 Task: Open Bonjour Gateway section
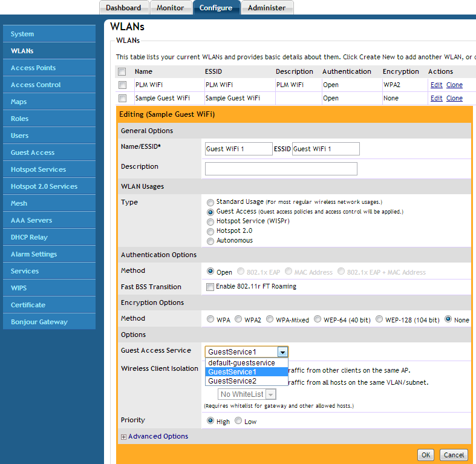coord(49,322)
